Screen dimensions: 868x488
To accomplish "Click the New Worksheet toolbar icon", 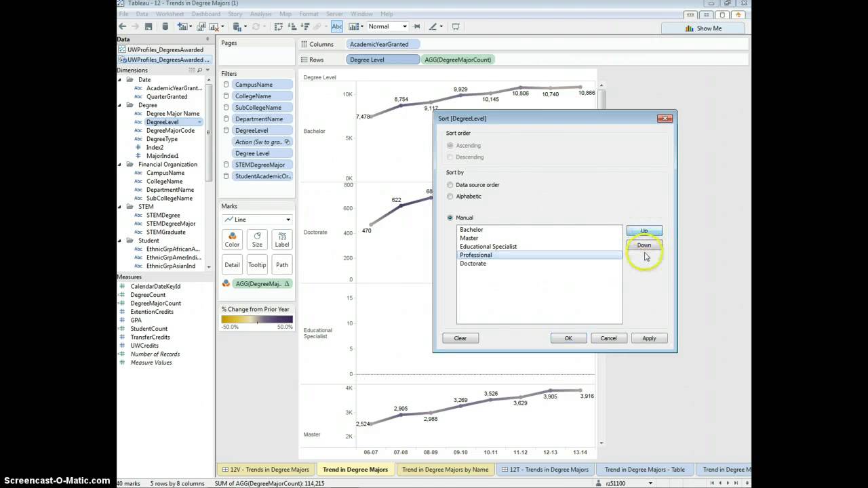I will [183, 26].
